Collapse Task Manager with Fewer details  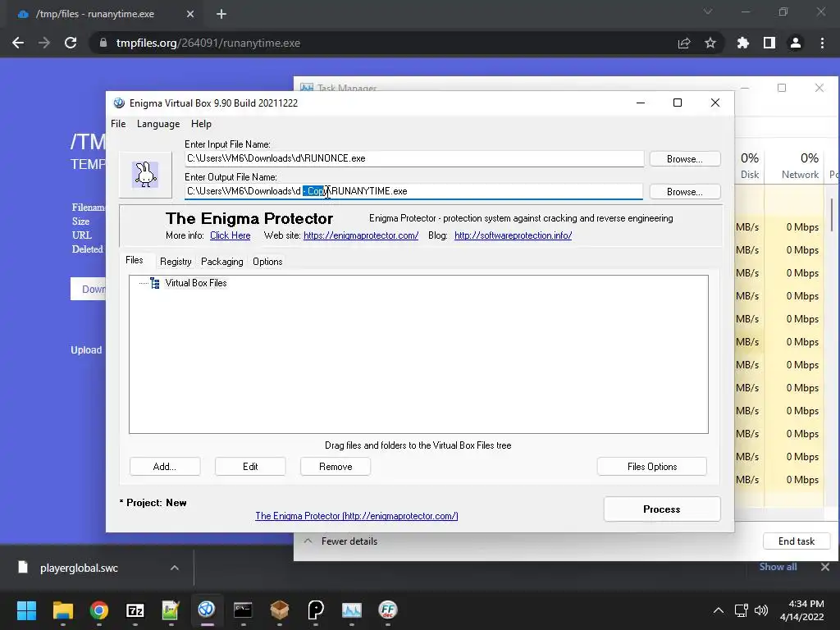click(340, 541)
